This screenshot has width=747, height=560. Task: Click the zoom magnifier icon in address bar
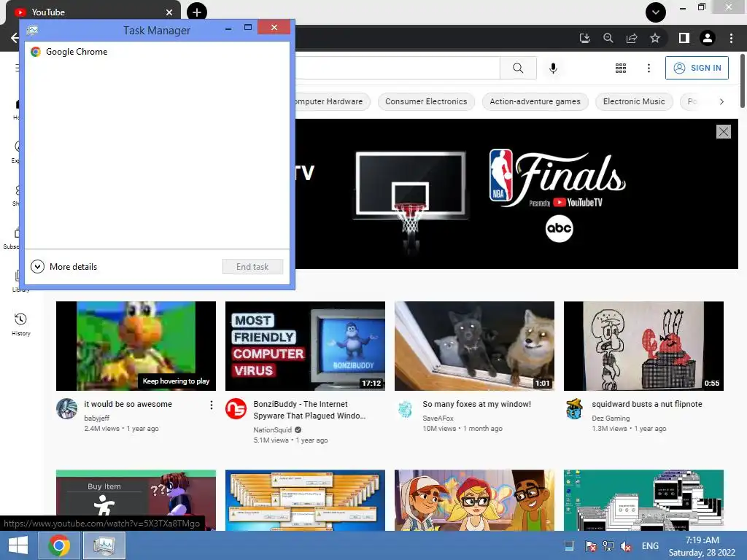click(608, 38)
